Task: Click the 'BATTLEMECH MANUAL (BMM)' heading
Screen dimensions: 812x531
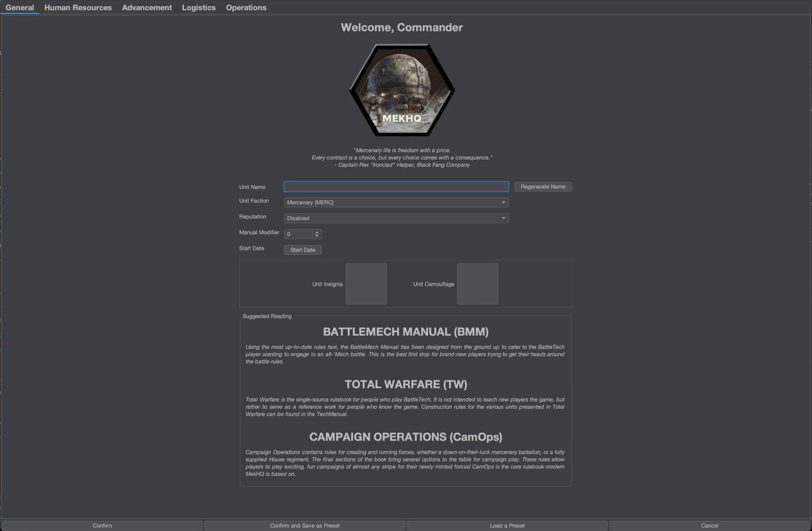Action: click(x=406, y=332)
